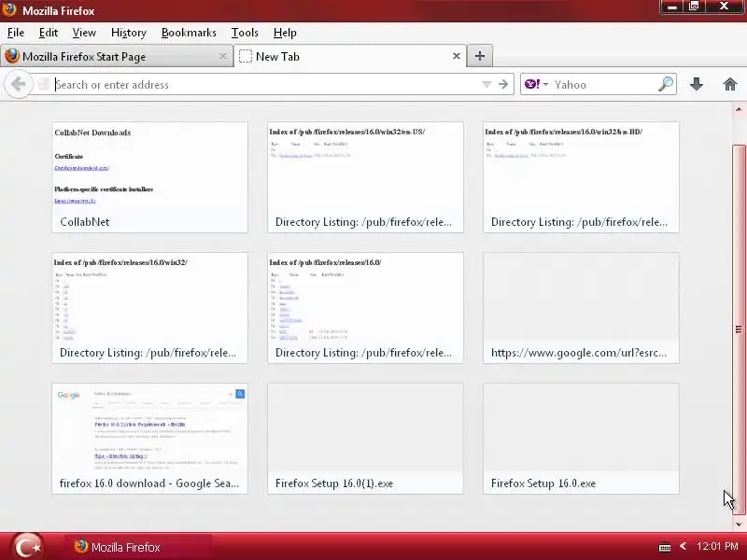Open the Yahoo search engine selector dropdown
The height and width of the screenshot is (560, 747).
point(536,84)
